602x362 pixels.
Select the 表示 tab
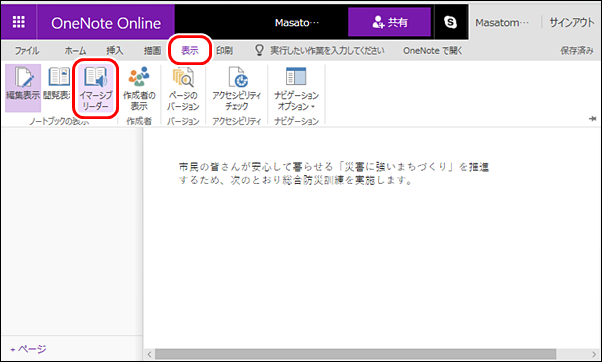(190, 51)
